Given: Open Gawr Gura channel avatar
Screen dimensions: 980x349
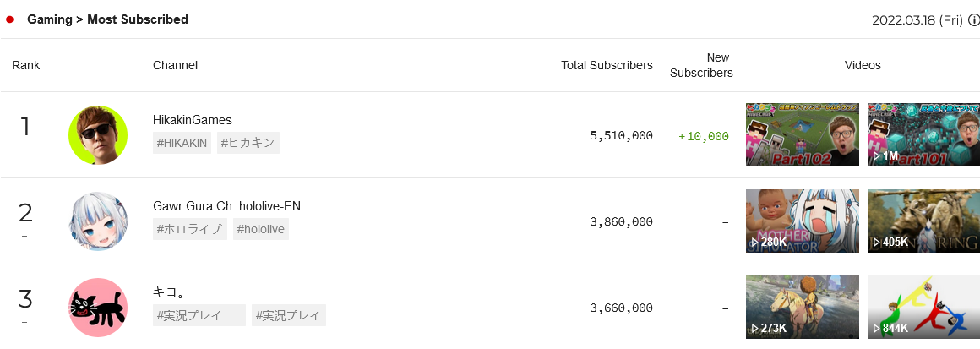Looking at the screenshot, I should pos(98,221).
